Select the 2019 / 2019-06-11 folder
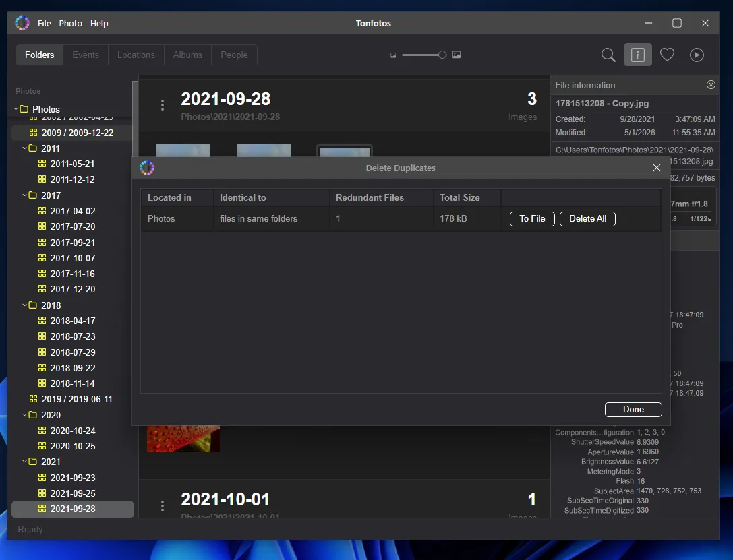Image resolution: width=733 pixels, height=560 pixels. [72, 400]
